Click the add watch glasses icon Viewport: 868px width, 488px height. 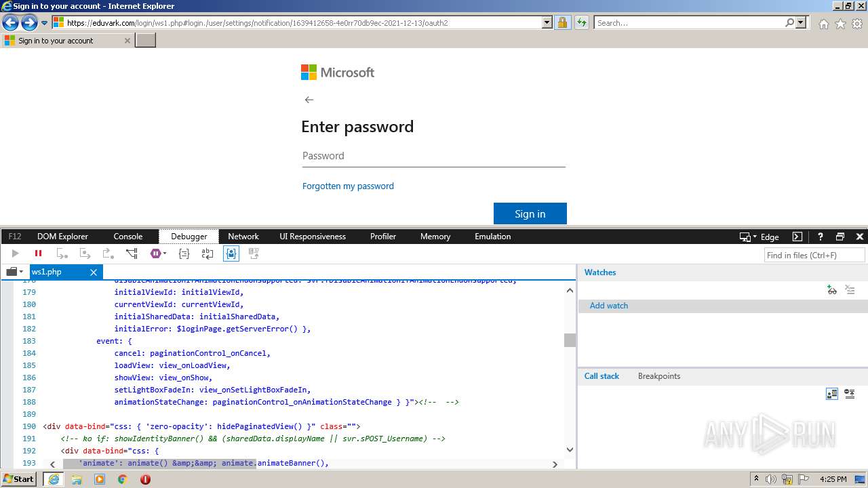(832, 290)
